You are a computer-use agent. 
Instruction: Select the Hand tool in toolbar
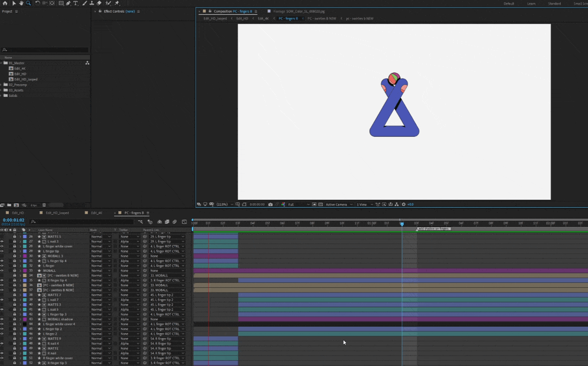click(x=21, y=3)
